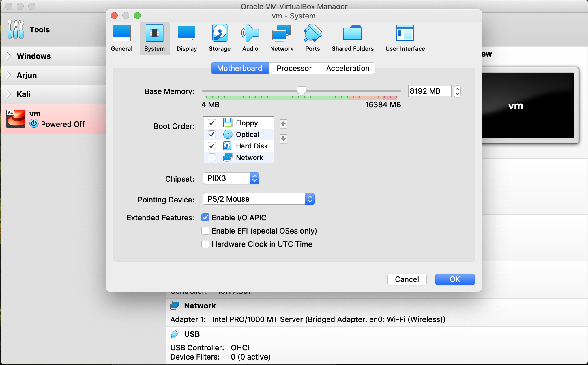The width and height of the screenshot is (588, 365).
Task: Switch to Processor tab
Action: pyautogui.click(x=294, y=68)
